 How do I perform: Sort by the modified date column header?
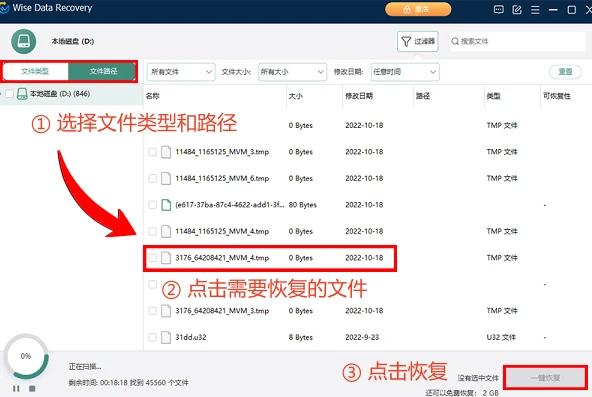[359, 96]
